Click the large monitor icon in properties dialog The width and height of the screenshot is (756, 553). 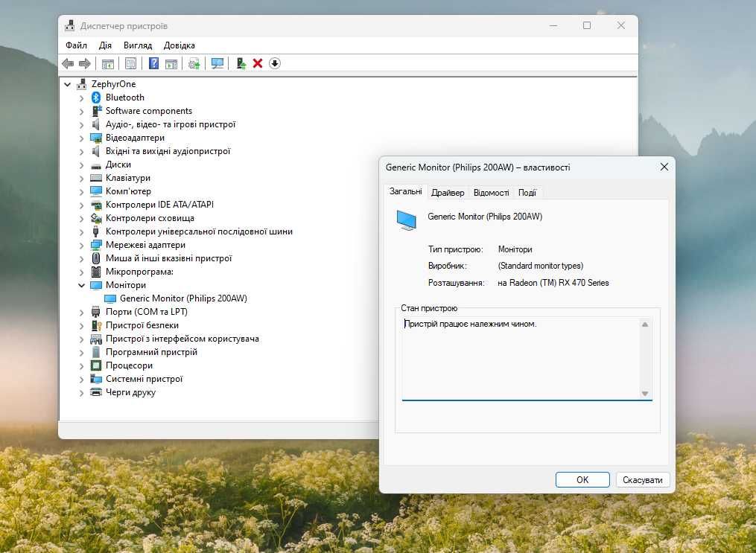click(406, 220)
